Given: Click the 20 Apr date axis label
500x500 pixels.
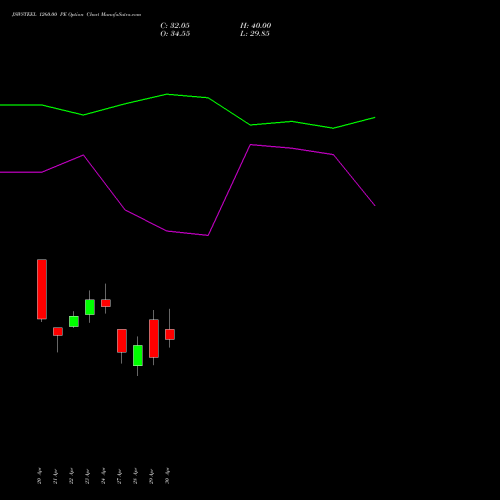Looking at the screenshot, I should [x=39, y=476].
